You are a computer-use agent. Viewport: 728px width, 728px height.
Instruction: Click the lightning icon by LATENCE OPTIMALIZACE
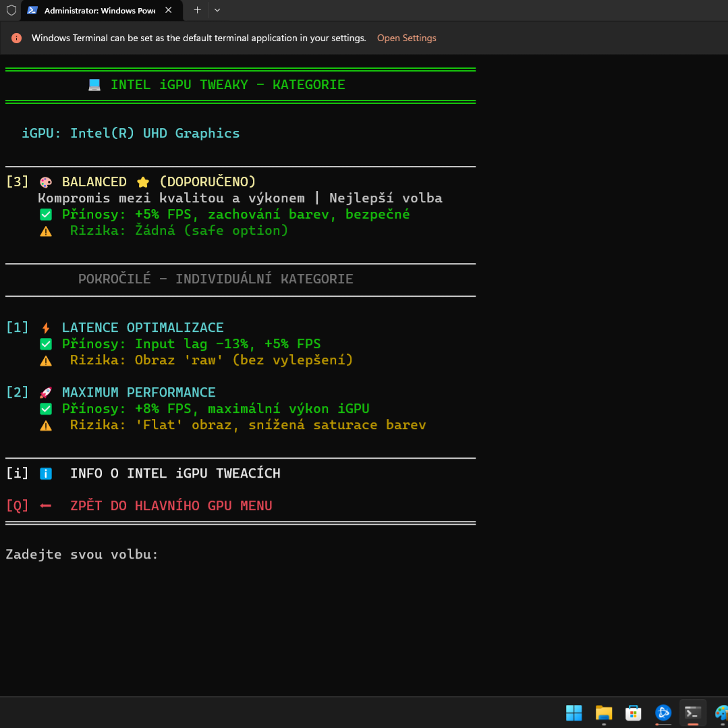(46, 328)
